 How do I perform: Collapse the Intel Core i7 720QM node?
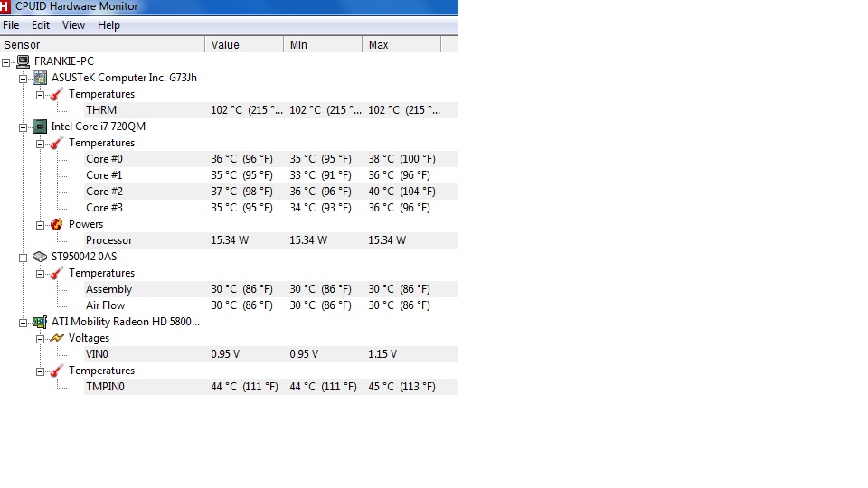tap(24, 127)
